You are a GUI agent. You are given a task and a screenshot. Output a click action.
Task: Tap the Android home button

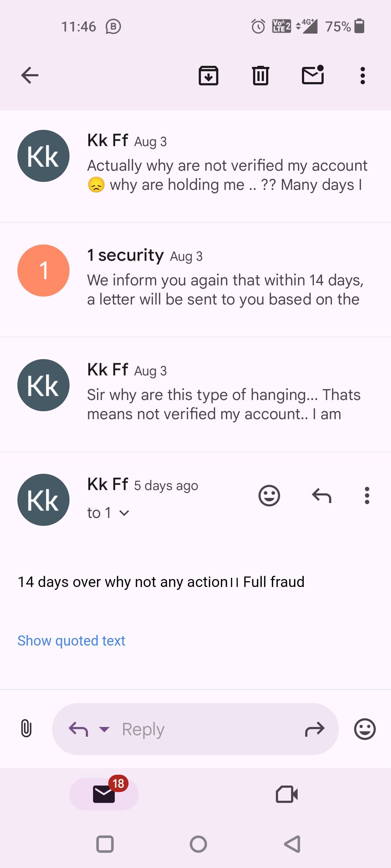[x=198, y=844]
